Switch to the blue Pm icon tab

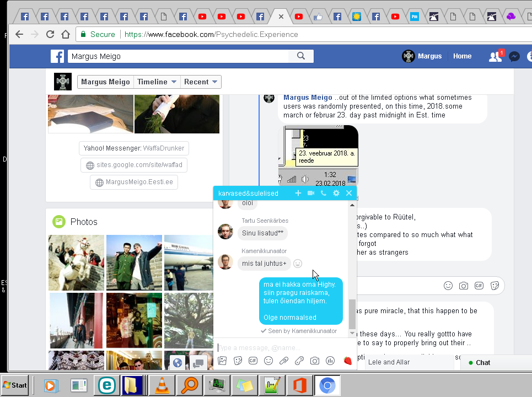(414, 17)
